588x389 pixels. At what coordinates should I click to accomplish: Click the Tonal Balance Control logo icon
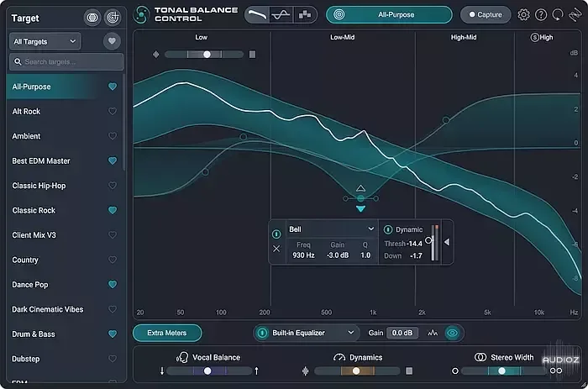(141, 14)
